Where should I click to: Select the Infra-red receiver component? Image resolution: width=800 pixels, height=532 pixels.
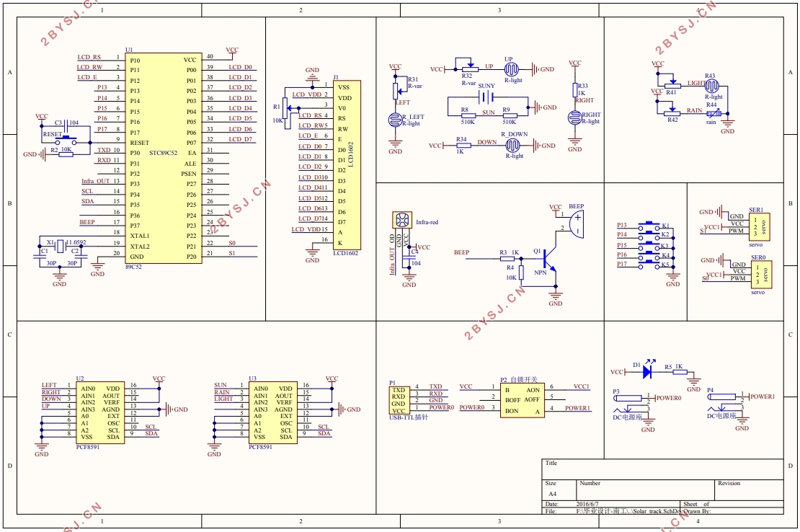402,221
